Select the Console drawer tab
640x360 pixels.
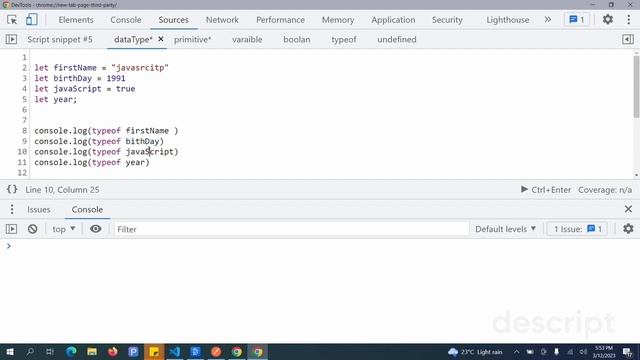click(87, 209)
